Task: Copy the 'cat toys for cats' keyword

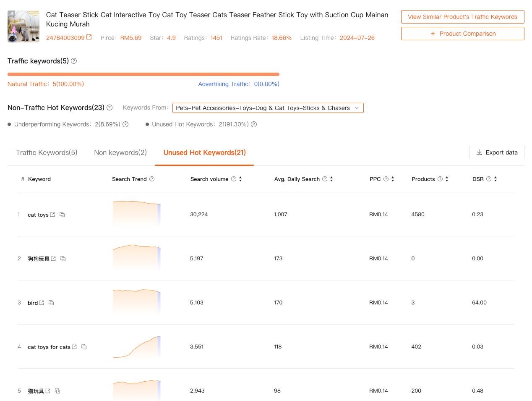Action: (84, 347)
